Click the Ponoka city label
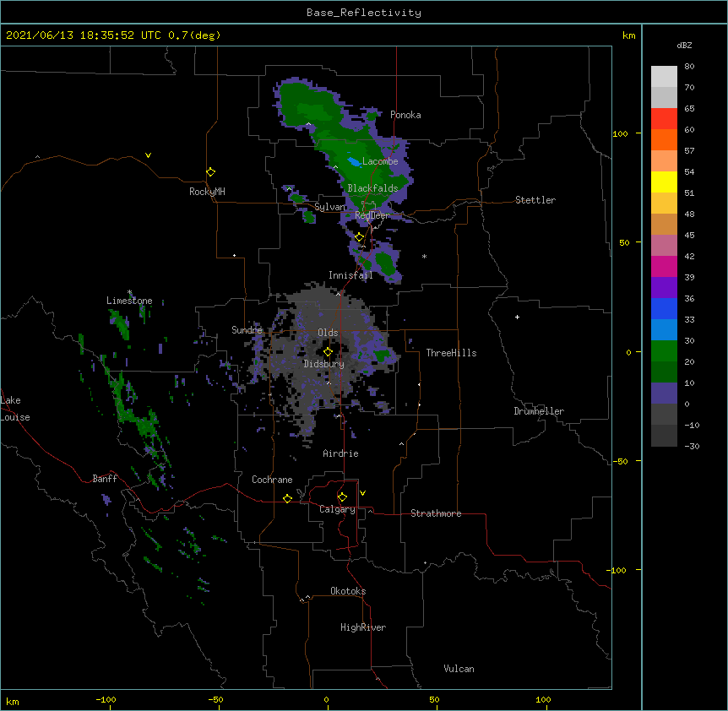This screenshot has width=728, height=711. point(405,115)
